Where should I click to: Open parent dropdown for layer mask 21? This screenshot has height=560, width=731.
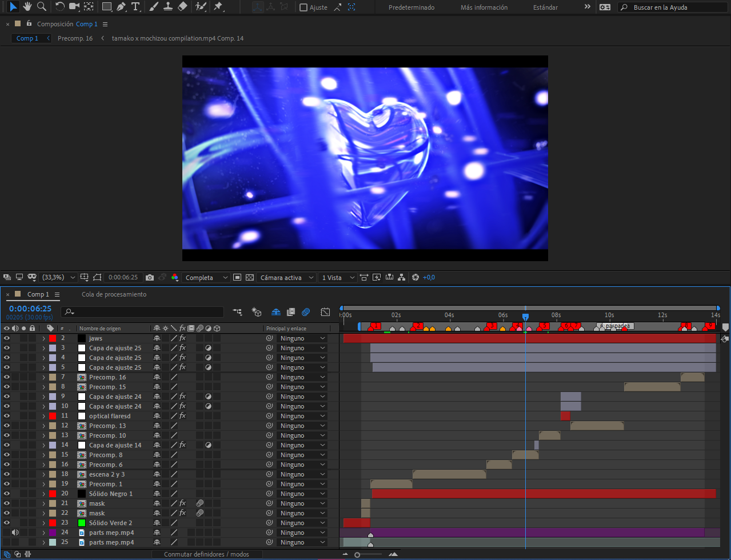[302, 503]
